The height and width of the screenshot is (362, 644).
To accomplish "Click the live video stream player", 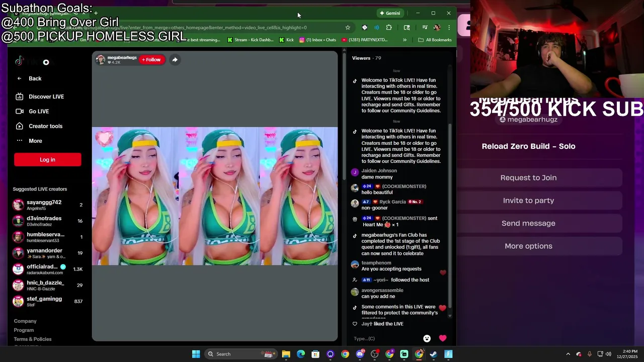I will [215, 196].
